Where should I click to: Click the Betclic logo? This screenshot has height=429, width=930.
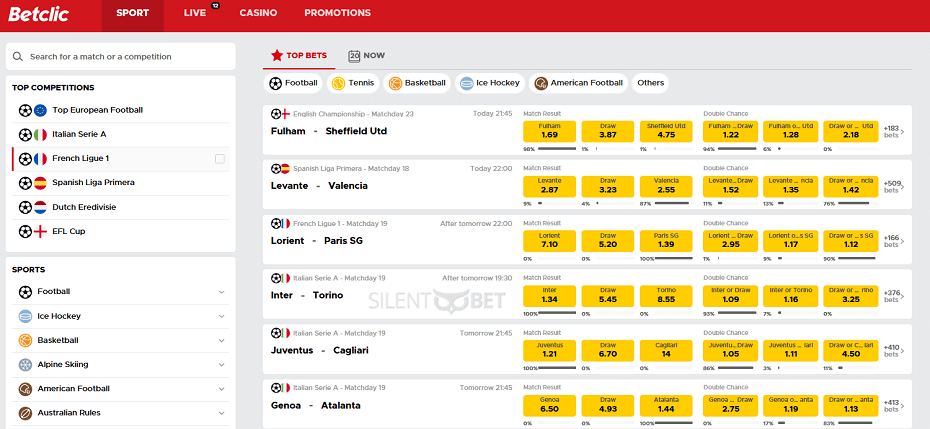(x=39, y=14)
